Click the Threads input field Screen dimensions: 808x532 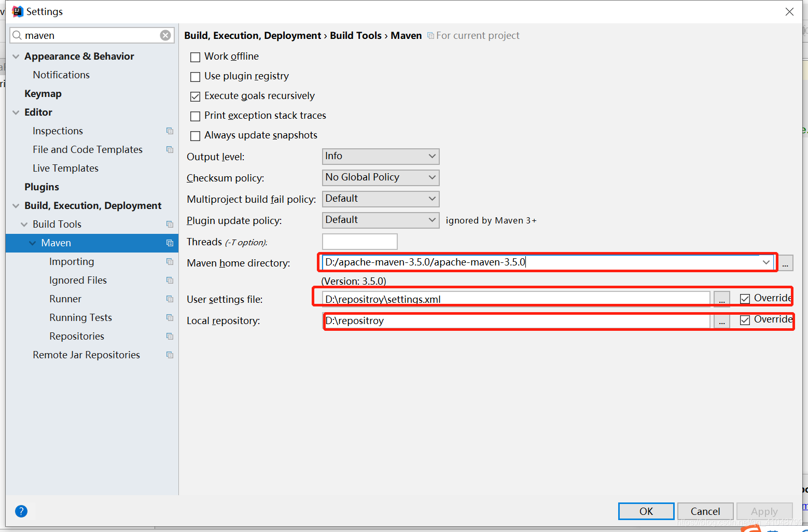pos(359,241)
